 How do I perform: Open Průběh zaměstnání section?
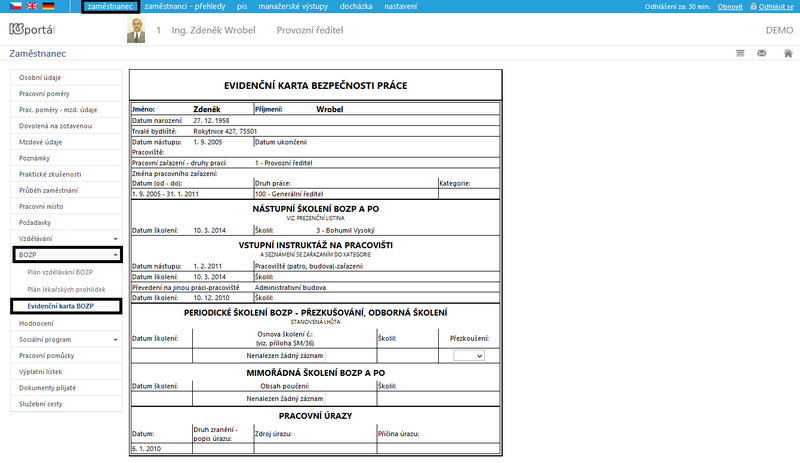(66, 190)
